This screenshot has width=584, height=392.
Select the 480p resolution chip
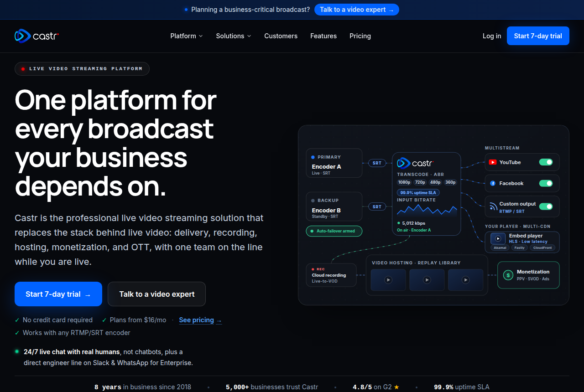coord(435,182)
